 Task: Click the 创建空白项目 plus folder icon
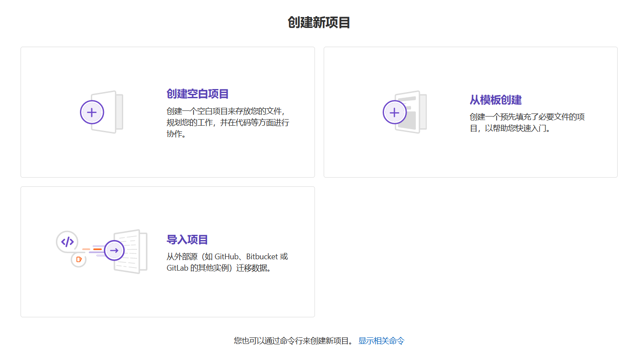(x=102, y=112)
